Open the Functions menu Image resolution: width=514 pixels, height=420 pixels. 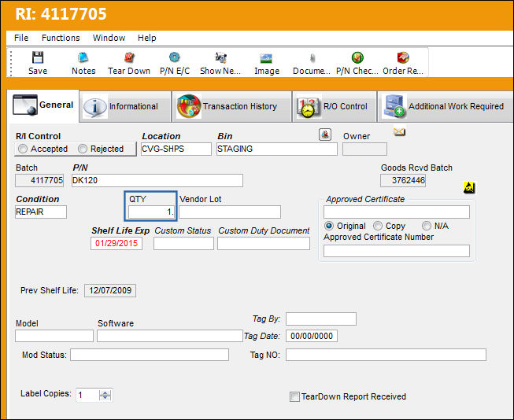point(61,38)
